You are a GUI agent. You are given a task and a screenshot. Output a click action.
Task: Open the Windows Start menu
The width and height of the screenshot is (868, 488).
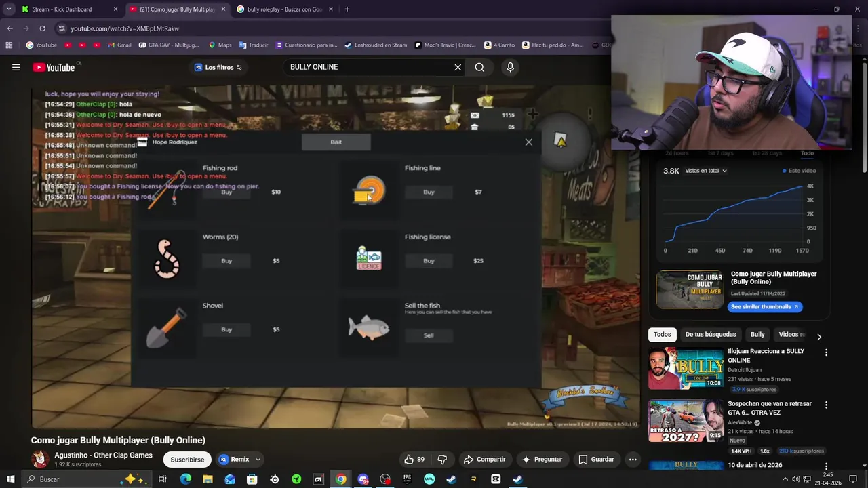pyautogui.click(x=10, y=479)
